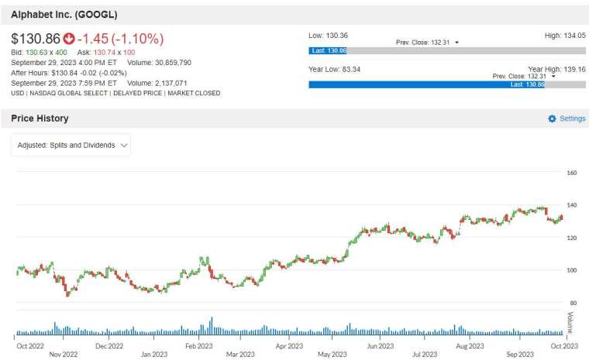Click the 160 price axis label
This screenshot has width=589, height=364.
pos(572,173)
